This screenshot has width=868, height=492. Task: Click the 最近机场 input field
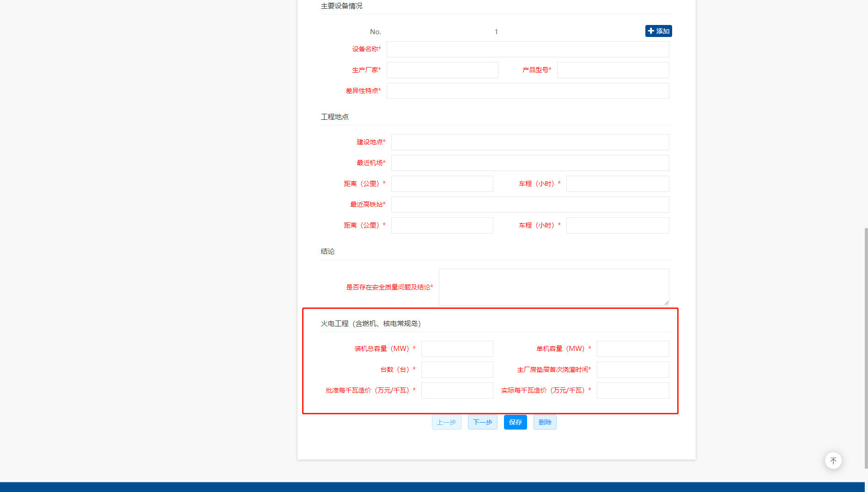(x=530, y=163)
